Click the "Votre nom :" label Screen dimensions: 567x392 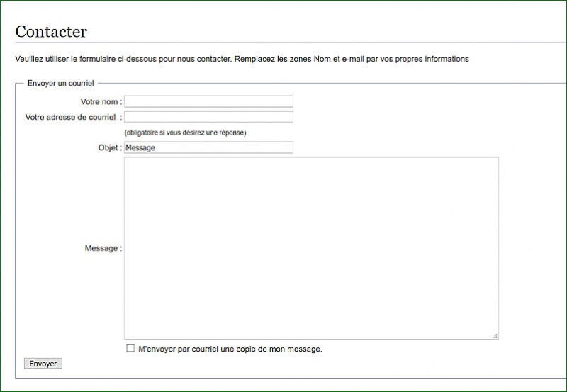101,102
